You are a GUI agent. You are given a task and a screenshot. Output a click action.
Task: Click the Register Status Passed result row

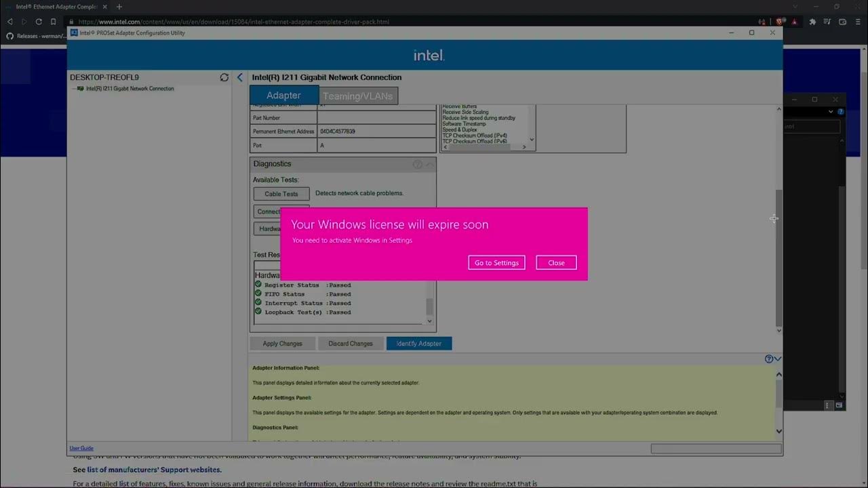tap(303, 285)
